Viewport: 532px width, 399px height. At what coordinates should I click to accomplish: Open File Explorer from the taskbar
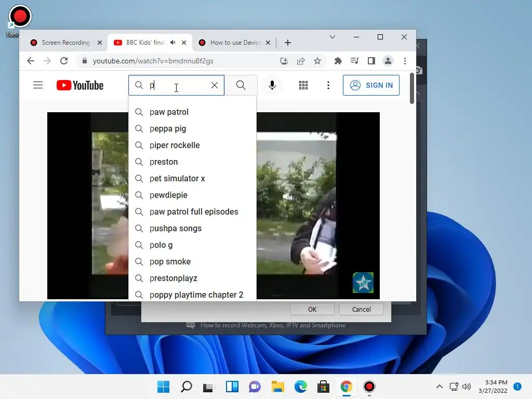click(x=277, y=387)
